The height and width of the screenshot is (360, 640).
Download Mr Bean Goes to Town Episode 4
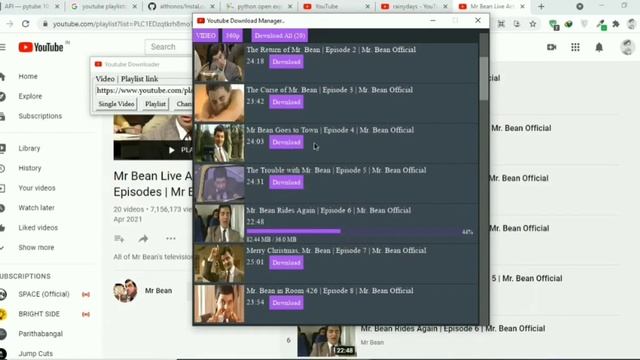pyautogui.click(x=286, y=142)
